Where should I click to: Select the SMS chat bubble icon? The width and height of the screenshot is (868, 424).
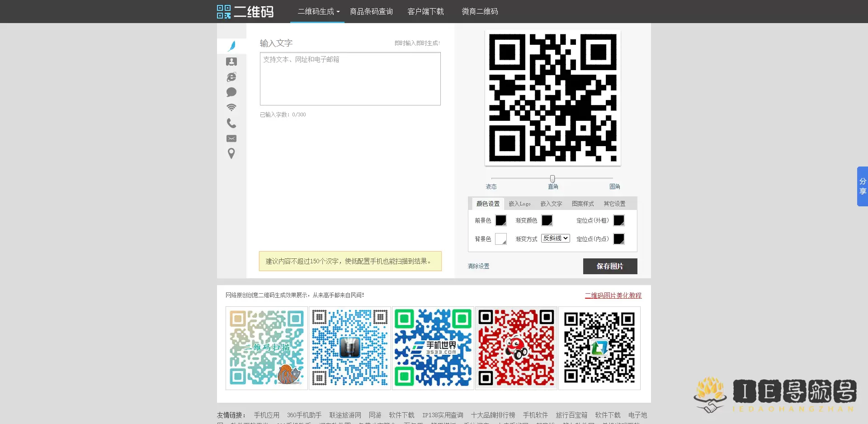click(x=231, y=92)
